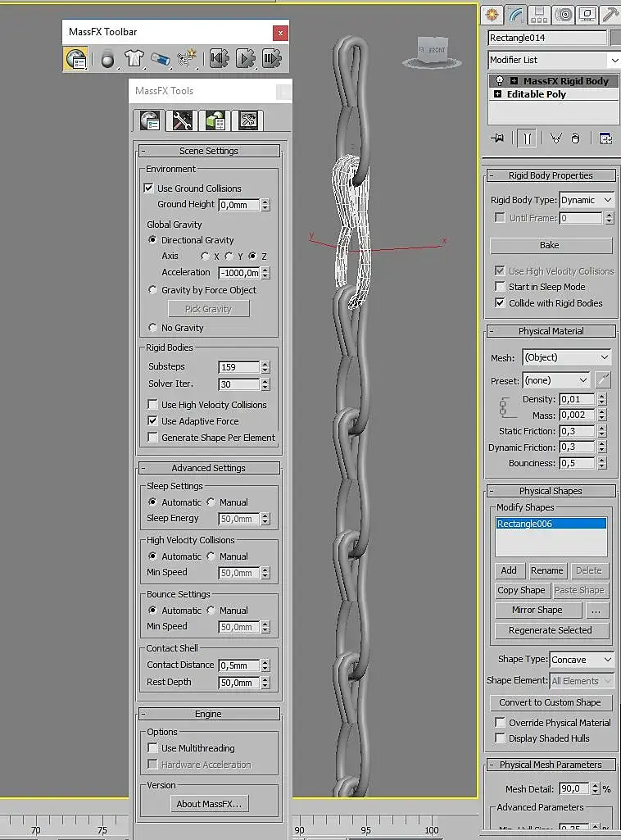Expand the Editable Poly stack entry
The width and height of the screenshot is (621, 840).
pos(498,93)
